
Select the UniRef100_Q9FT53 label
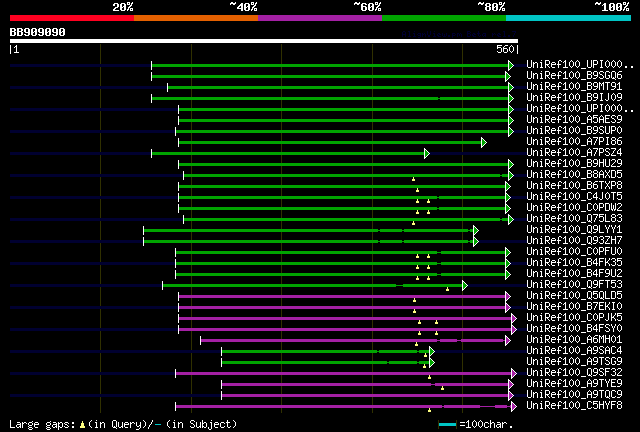(x=574, y=285)
